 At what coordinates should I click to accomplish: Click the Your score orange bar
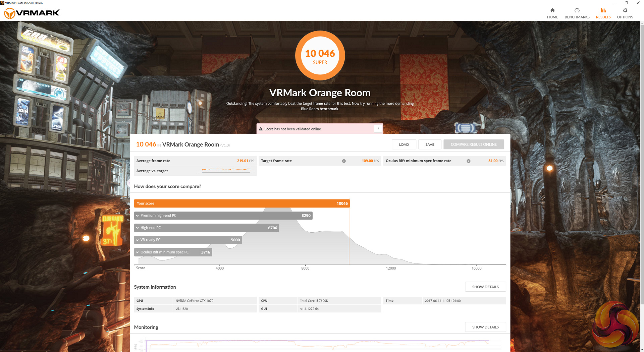pyautogui.click(x=242, y=203)
